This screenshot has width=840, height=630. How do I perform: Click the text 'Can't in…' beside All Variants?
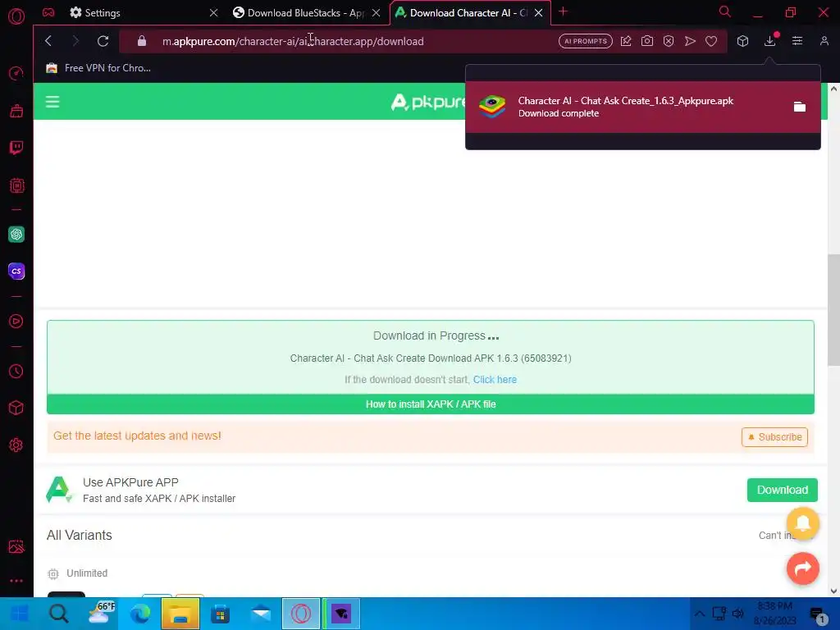[776, 535]
